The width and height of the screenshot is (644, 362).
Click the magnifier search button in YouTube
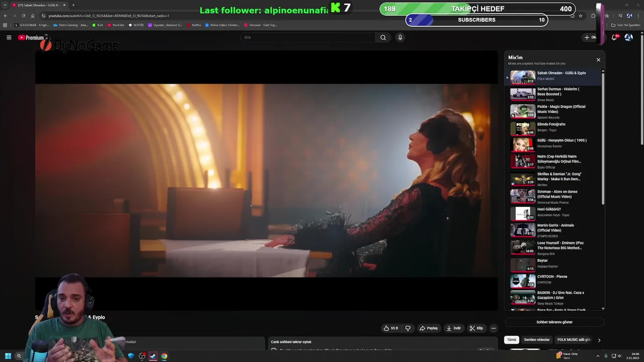(383, 37)
